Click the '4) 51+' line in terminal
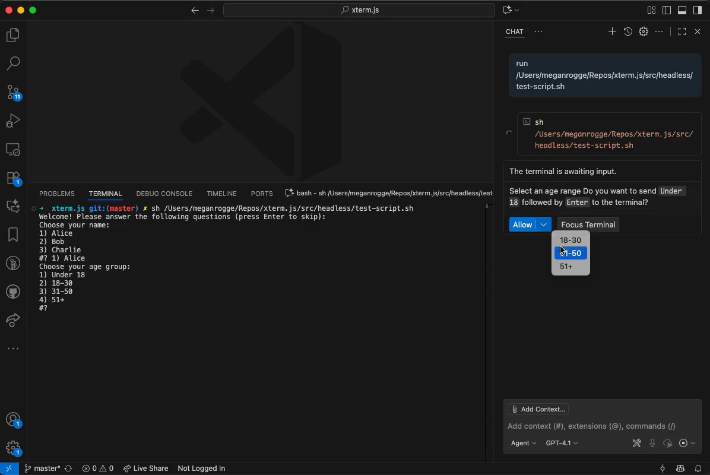 coord(52,299)
